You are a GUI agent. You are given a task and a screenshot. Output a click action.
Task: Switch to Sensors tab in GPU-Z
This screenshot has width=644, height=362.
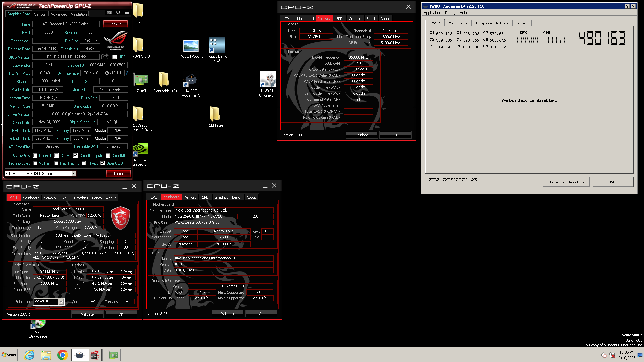[x=40, y=14]
